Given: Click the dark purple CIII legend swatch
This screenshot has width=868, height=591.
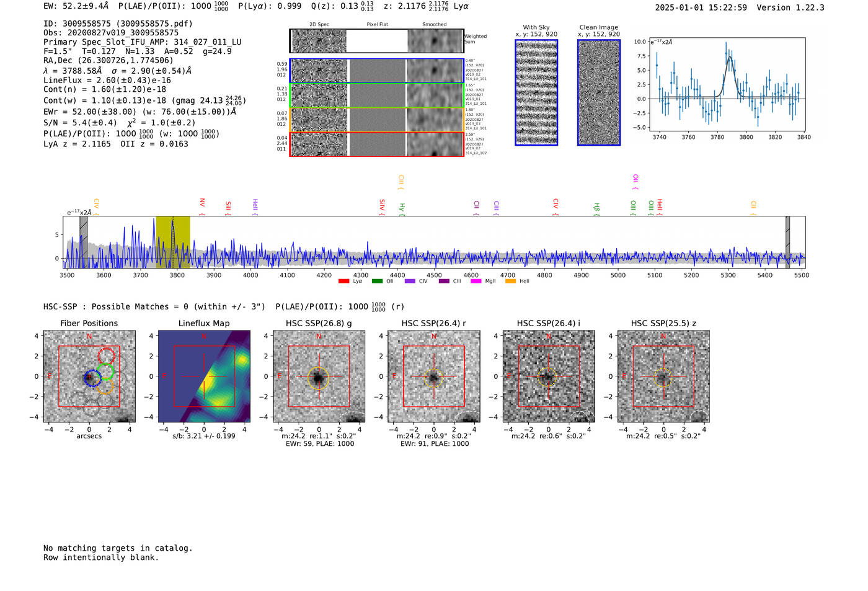Looking at the screenshot, I should tap(444, 281).
